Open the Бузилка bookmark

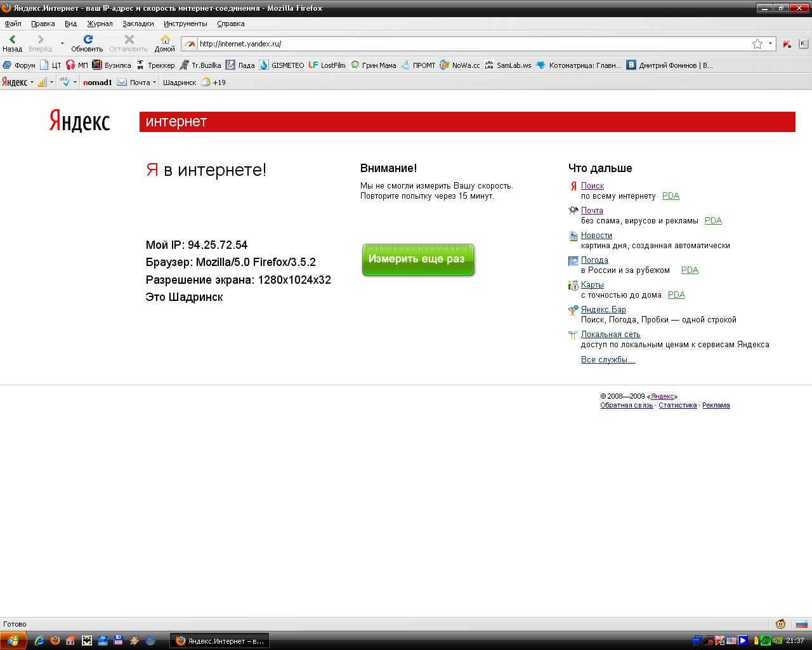[112, 65]
